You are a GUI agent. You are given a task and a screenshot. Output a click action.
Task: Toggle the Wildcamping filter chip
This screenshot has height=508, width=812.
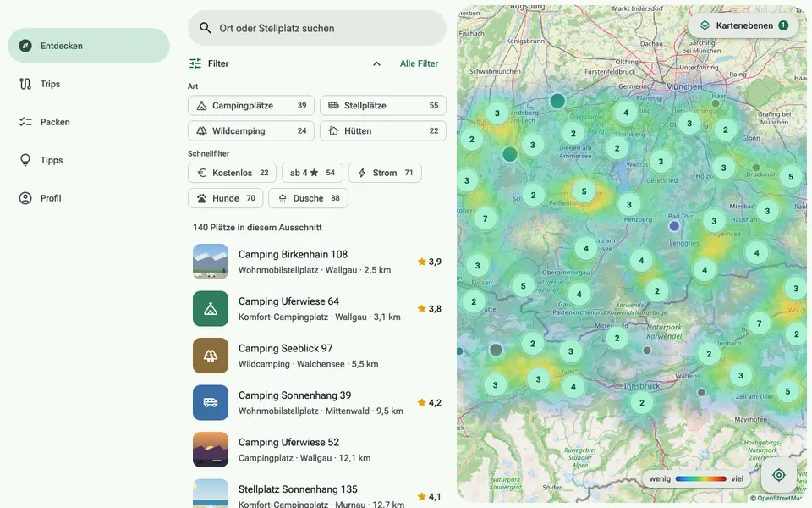click(x=250, y=131)
